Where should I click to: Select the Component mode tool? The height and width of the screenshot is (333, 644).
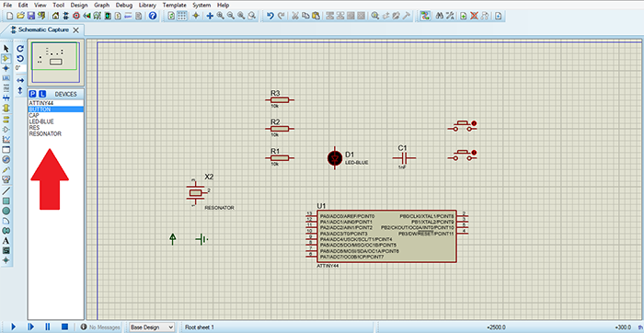[x=6, y=58]
